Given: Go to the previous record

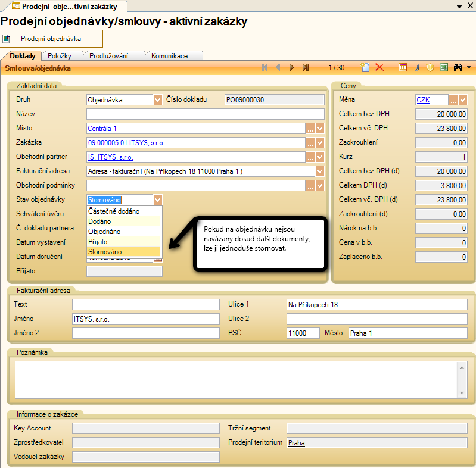Looking at the screenshot, I should (x=278, y=68).
